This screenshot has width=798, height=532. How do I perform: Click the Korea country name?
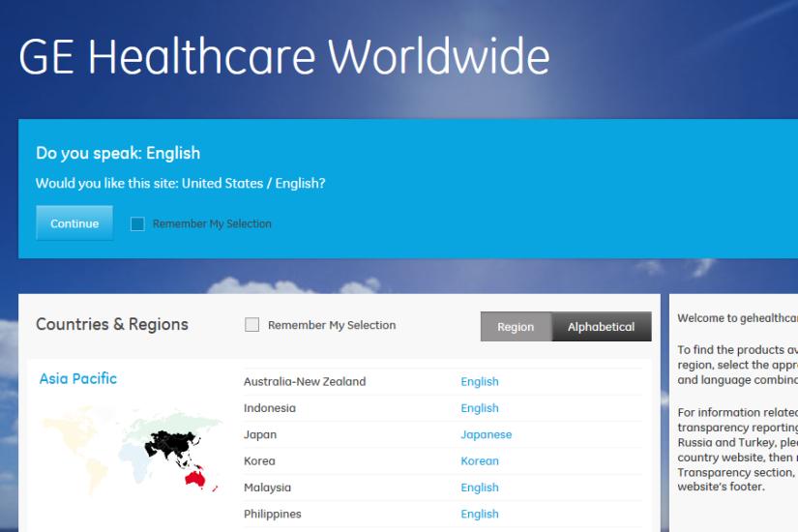point(259,461)
